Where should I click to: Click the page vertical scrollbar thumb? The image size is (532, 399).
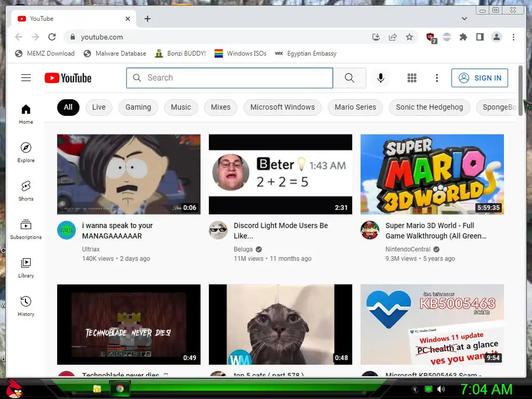(521, 90)
